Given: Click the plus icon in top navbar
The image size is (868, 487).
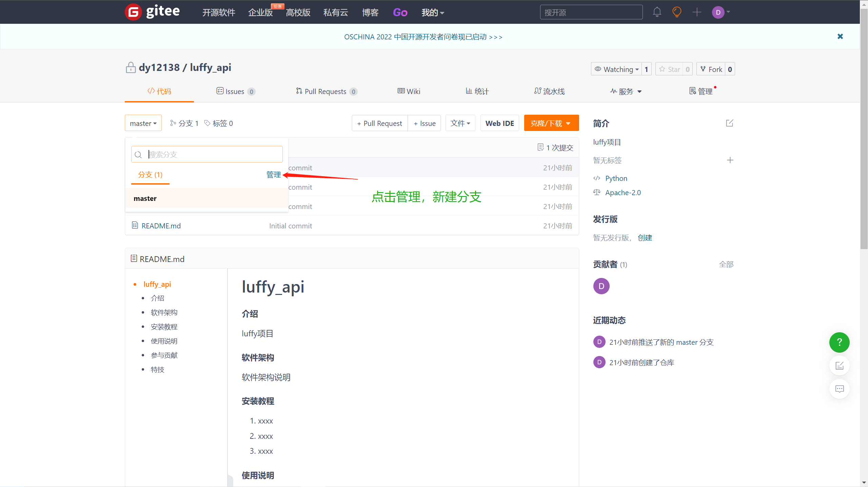Looking at the screenshot, I should (697, 12).
